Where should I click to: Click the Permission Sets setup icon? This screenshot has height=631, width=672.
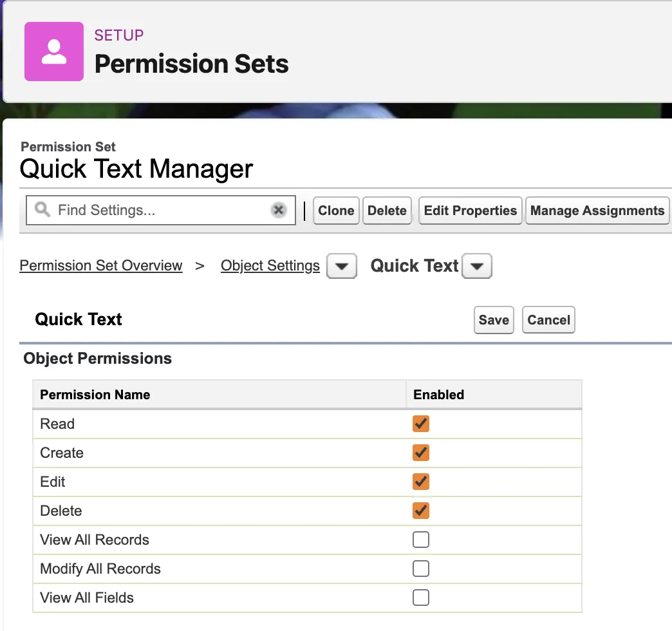pos(54,52)
